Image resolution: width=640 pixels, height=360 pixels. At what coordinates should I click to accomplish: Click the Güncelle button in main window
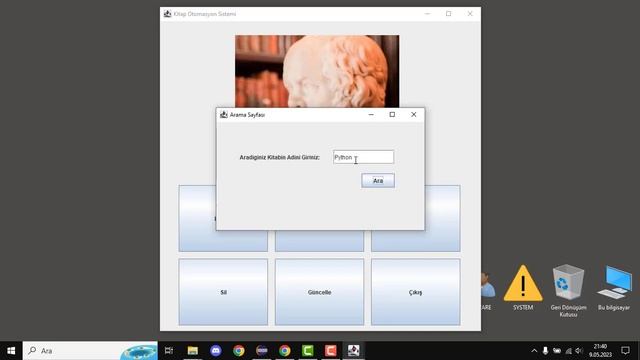coord(319,292)
